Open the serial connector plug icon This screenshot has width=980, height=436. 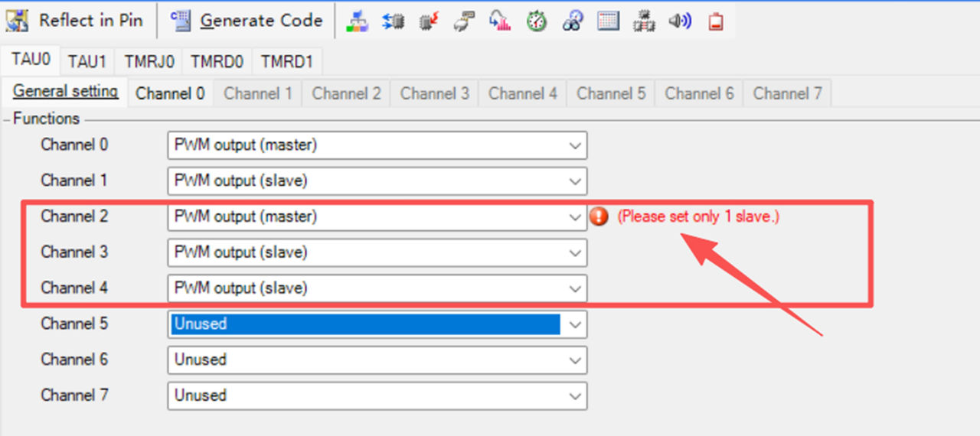(464, 21)
